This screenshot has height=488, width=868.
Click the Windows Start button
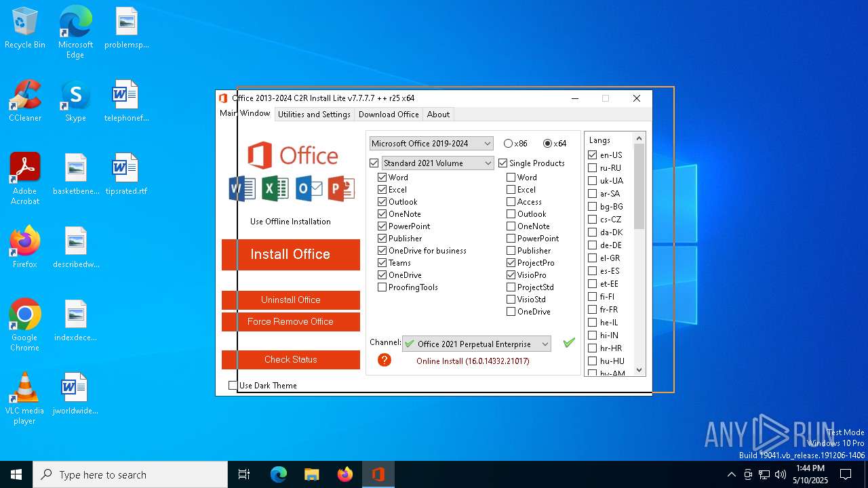[16, 474]
